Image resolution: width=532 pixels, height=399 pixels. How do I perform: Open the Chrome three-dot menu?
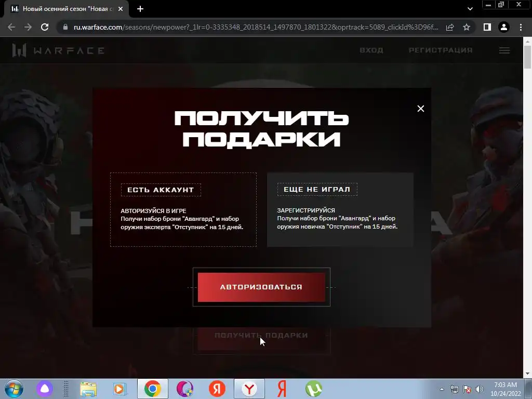pyautogui.click(x=521, y=27)
